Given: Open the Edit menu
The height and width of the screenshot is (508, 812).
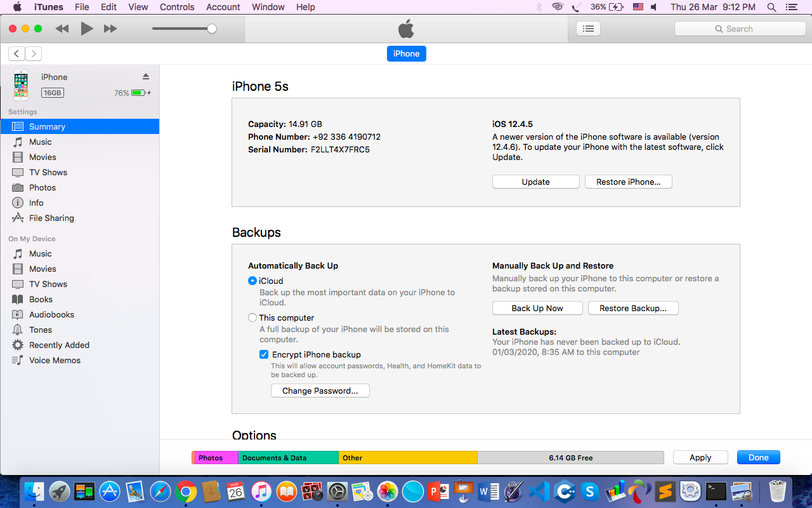Looking at the screenshot, I should click(x=109, y=7).
